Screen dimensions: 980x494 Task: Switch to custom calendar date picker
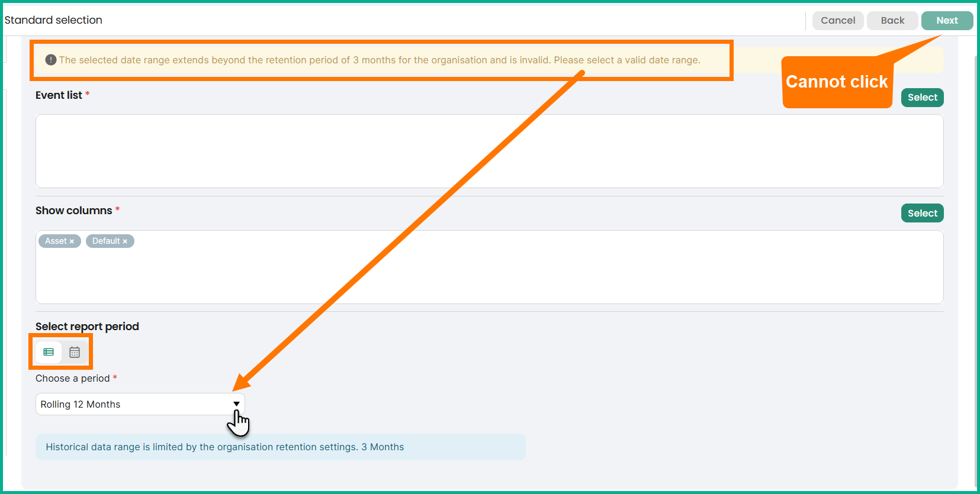[x=75, y=352]
